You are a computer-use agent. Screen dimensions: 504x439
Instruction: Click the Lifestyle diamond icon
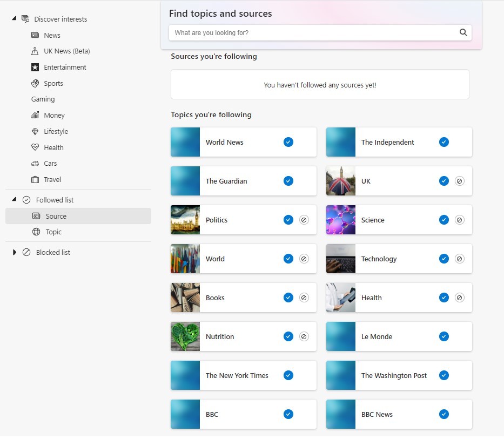pyautogui.click(x=35, y=131)
